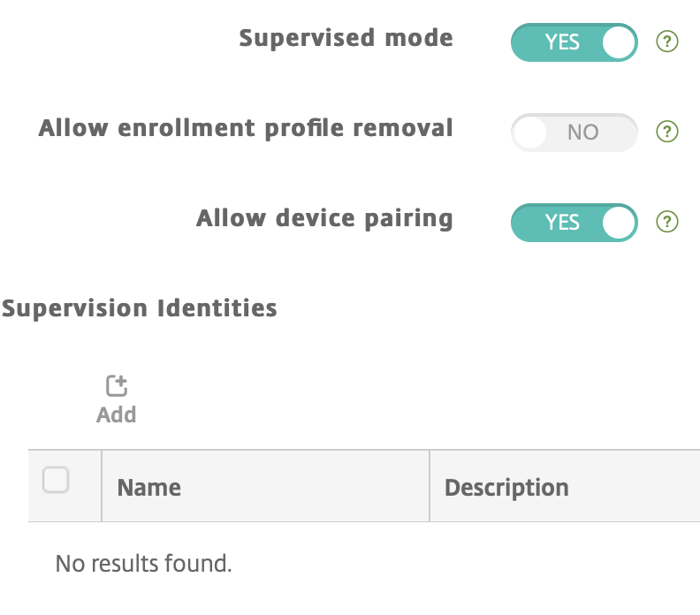
Task: Sort table by Description column header
Action: [506, 488]
